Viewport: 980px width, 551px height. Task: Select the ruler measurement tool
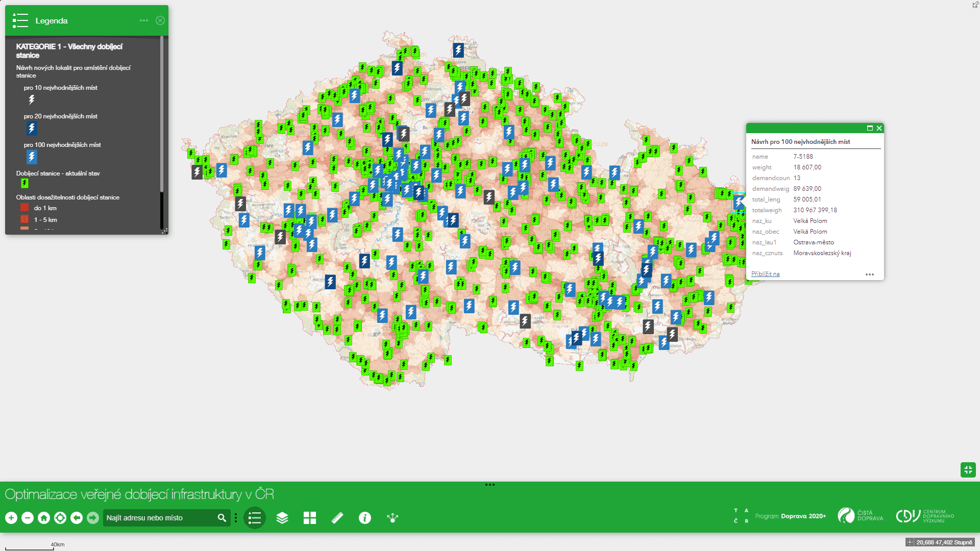pos(337,518)
